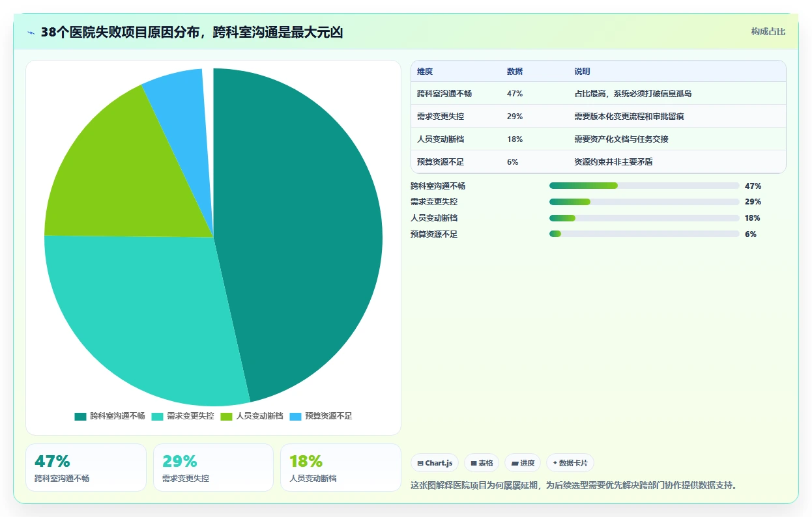Click the 18% 人员变动断档 stat card
The height and width of the screenshot is (517, 812).
(341, 468)
